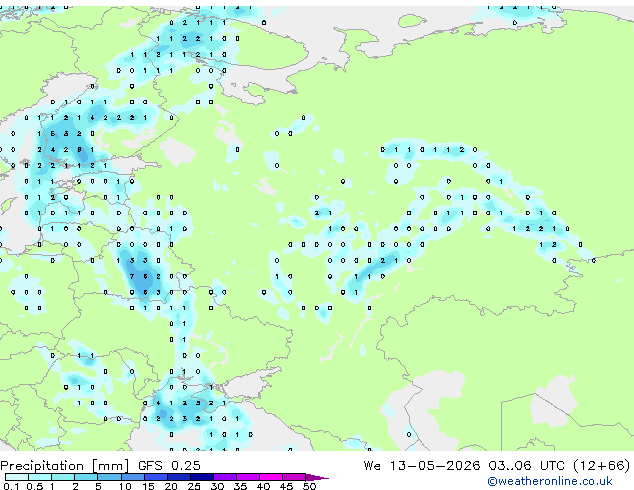Click the 0.1–0.5 mm palest legend swatch
Viewport: 634px width, 490px height.
point(17,477)
